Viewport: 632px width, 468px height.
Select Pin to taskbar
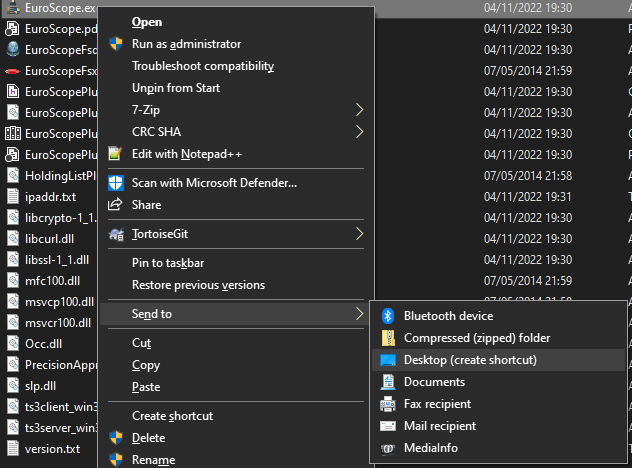tap(168, 263)
